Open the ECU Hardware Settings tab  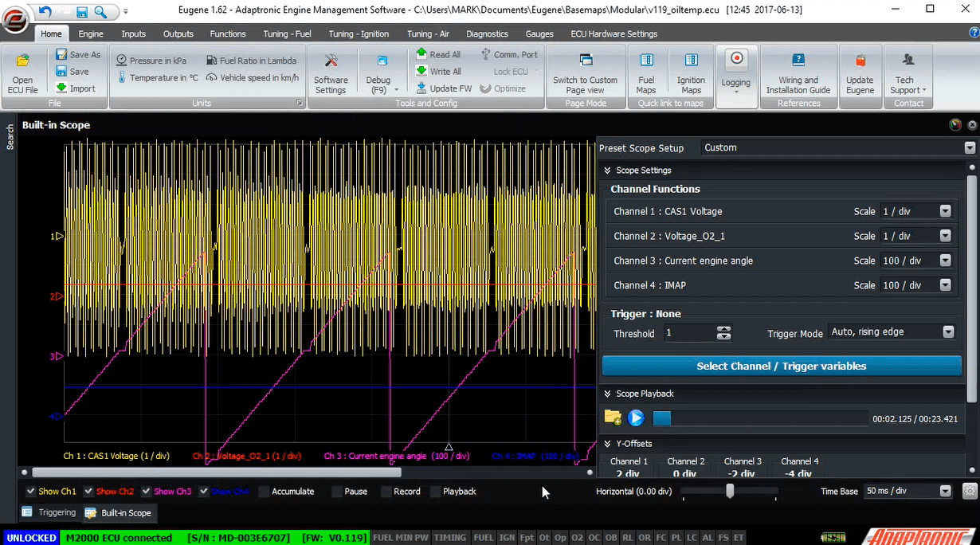[613, 34]
